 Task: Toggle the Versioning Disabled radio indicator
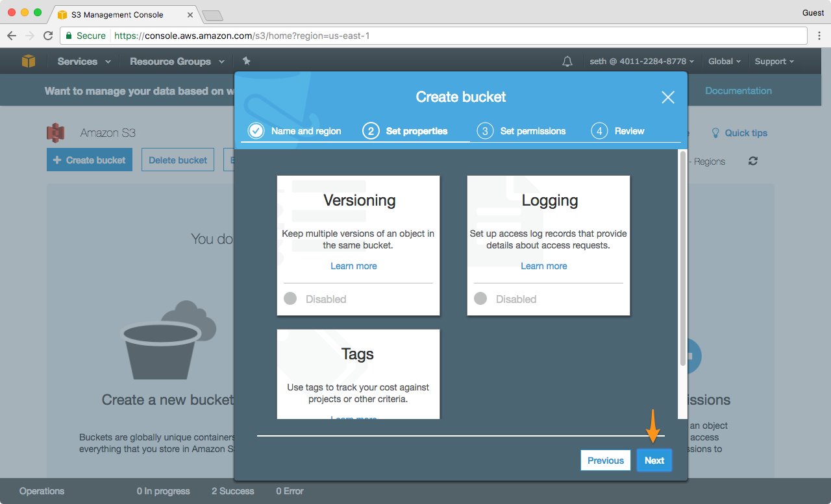[x=290, y=298]
